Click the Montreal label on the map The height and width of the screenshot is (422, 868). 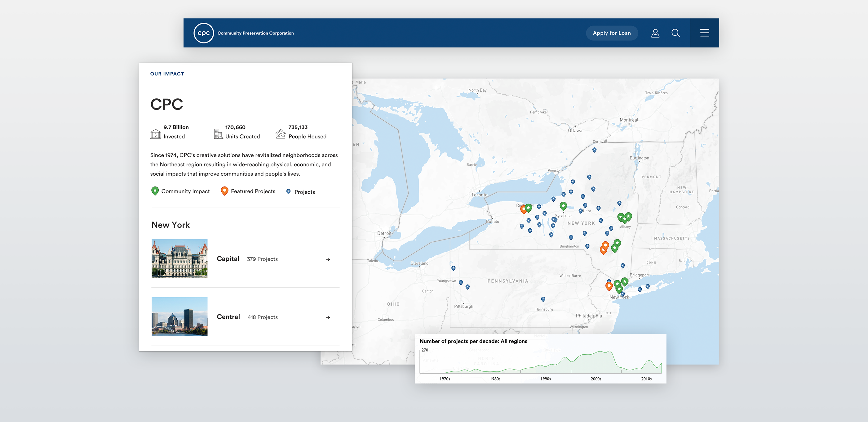(629, 120)
